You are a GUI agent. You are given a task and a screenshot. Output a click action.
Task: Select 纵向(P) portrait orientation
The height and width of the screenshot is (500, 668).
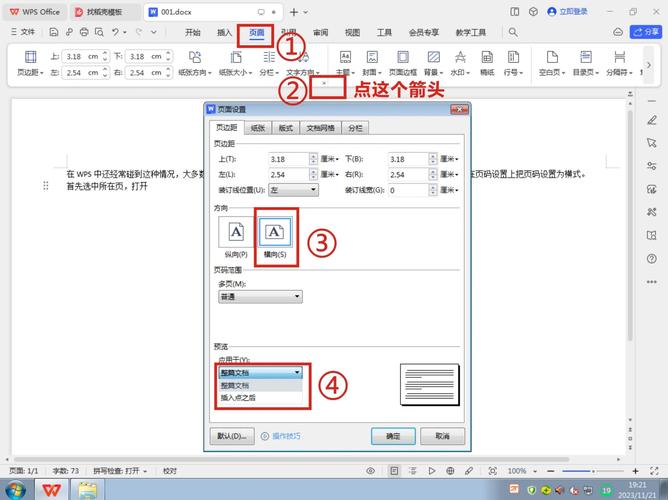click(236, 238)
